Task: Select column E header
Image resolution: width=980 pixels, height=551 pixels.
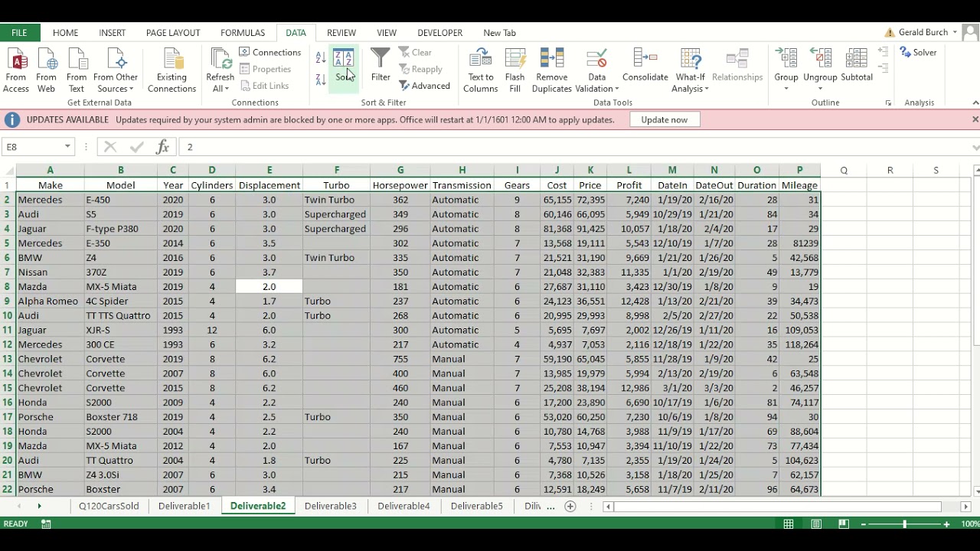Action: 269,170
